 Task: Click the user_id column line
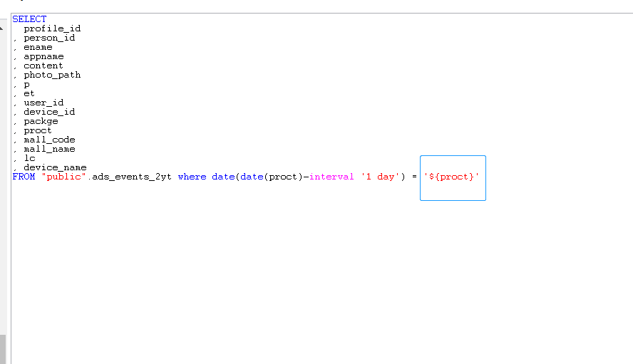point(43,103)
